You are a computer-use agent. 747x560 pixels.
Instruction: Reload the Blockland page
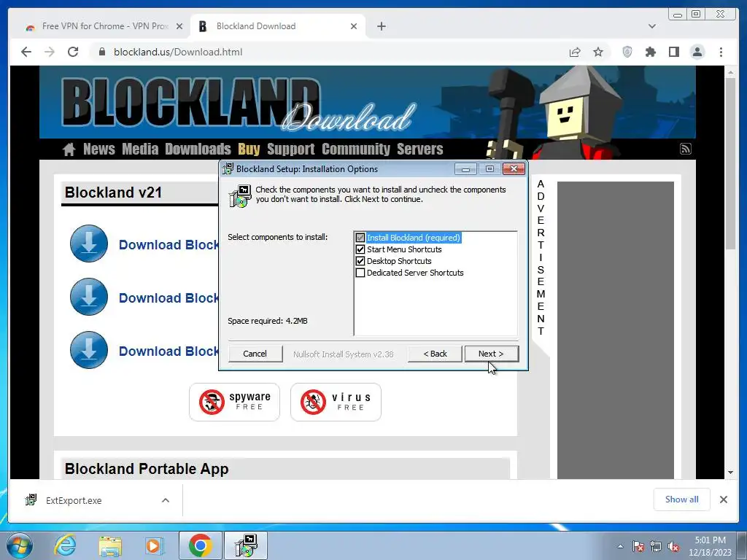coord(73,52)
